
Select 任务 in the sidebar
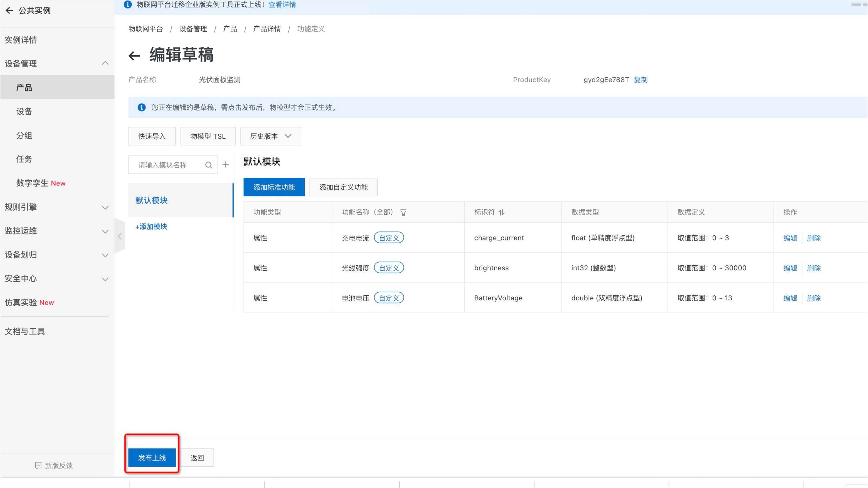click(24, 159)
